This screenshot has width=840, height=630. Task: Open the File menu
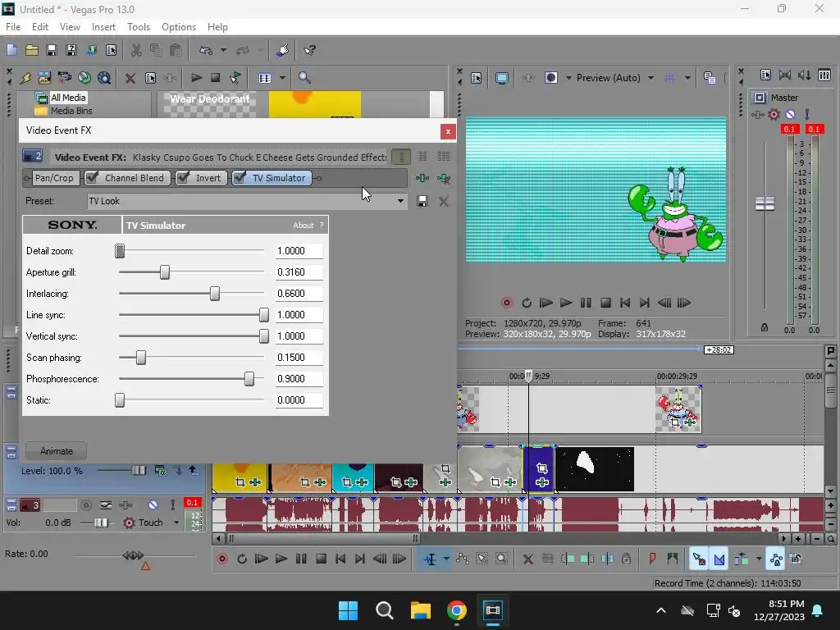tap(13, 27)
